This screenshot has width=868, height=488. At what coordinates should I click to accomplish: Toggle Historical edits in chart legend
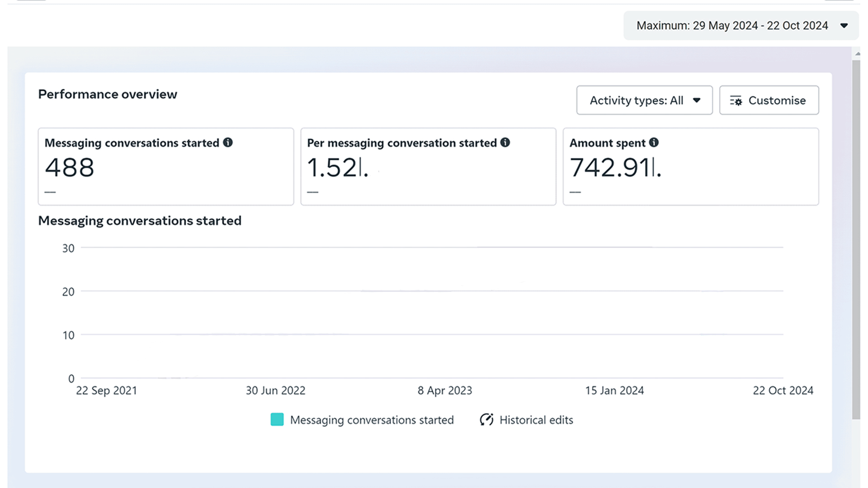(x=536, y=420)
